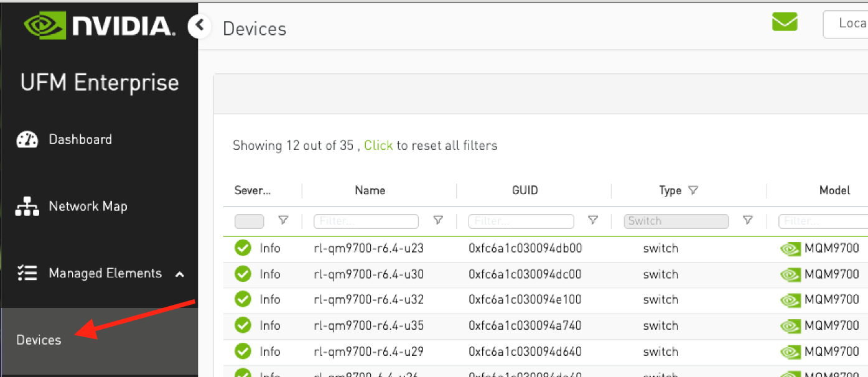Click the Managed Elements checklist icon
Screen dimensions: 868x377
(27, 274)
